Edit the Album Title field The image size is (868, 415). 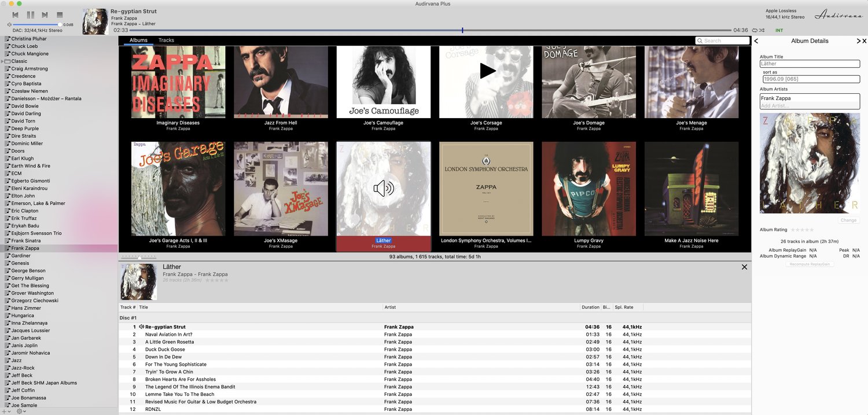[x=810, y=64]
